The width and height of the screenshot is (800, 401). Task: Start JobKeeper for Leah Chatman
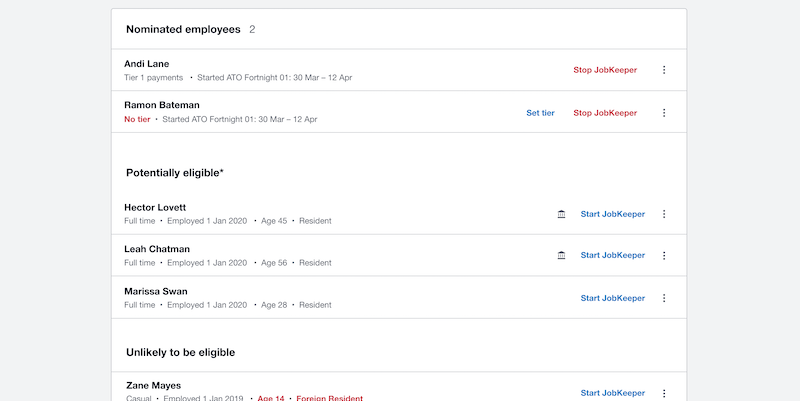[x=613, y=255]
